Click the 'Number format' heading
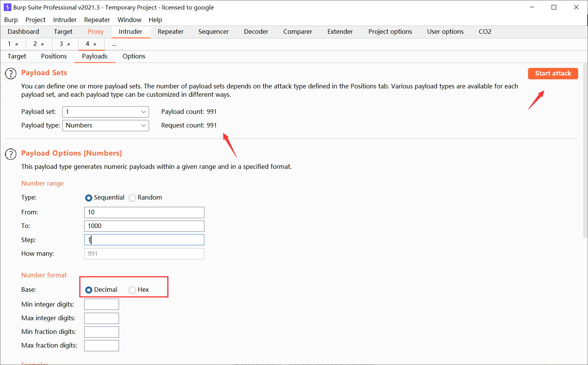 pos(44,275)
